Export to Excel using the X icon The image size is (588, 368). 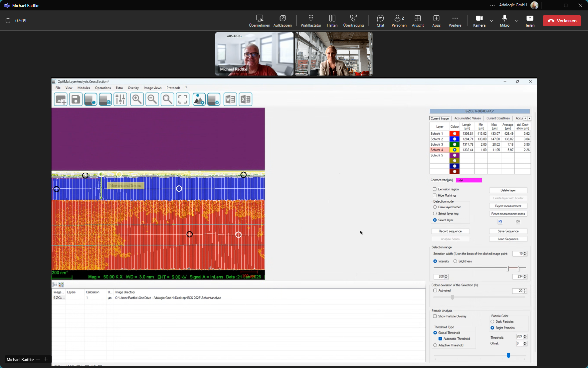246,99
